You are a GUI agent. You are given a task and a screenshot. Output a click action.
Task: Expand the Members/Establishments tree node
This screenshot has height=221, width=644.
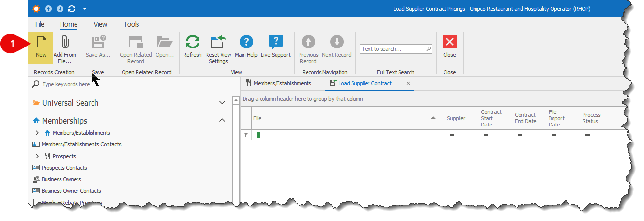(37, 133)
